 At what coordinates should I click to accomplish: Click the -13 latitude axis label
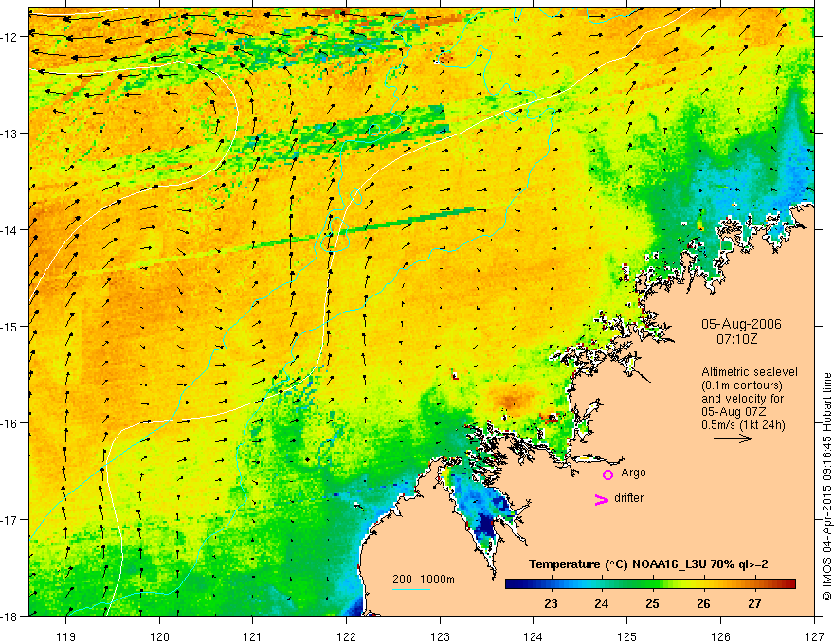pos(10,133)
